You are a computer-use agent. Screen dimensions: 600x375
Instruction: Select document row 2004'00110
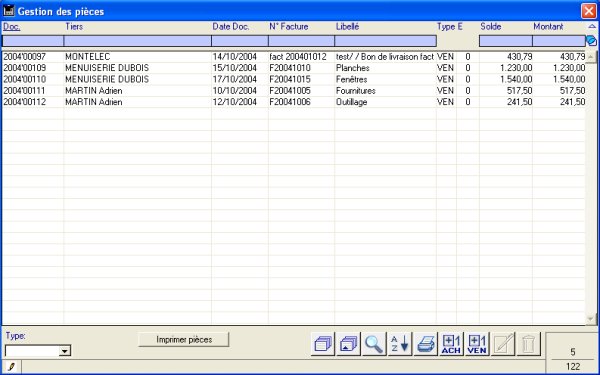(294, 79)
